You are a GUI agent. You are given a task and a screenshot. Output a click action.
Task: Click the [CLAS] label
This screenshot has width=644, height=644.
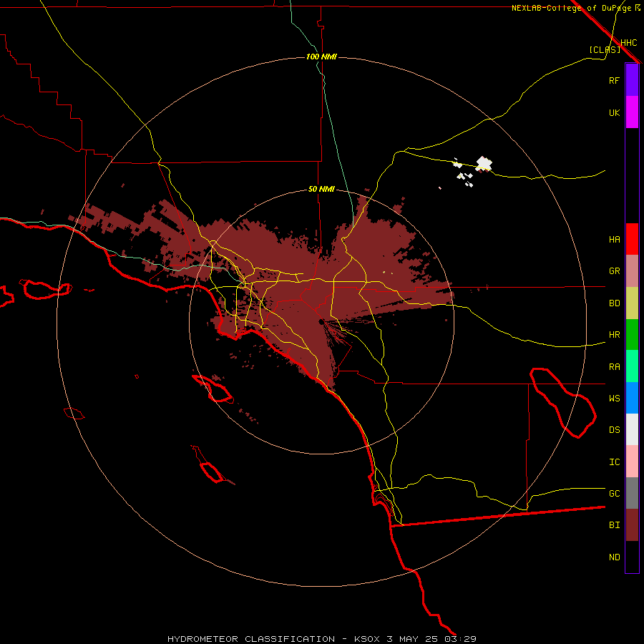tap(605, 49)
